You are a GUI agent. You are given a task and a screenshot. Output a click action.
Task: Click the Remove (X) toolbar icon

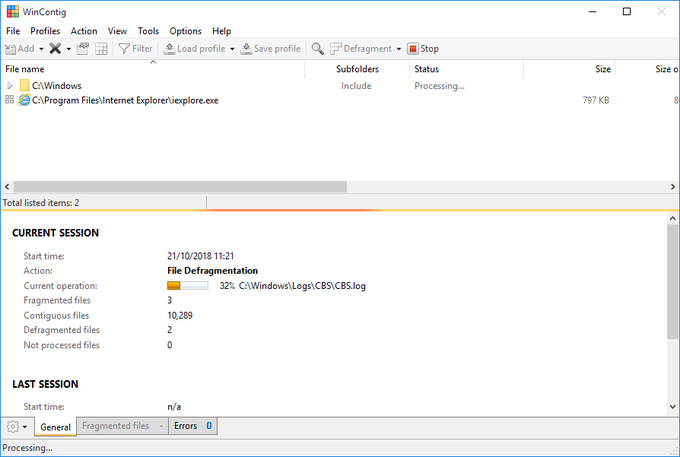coord(55,49)
